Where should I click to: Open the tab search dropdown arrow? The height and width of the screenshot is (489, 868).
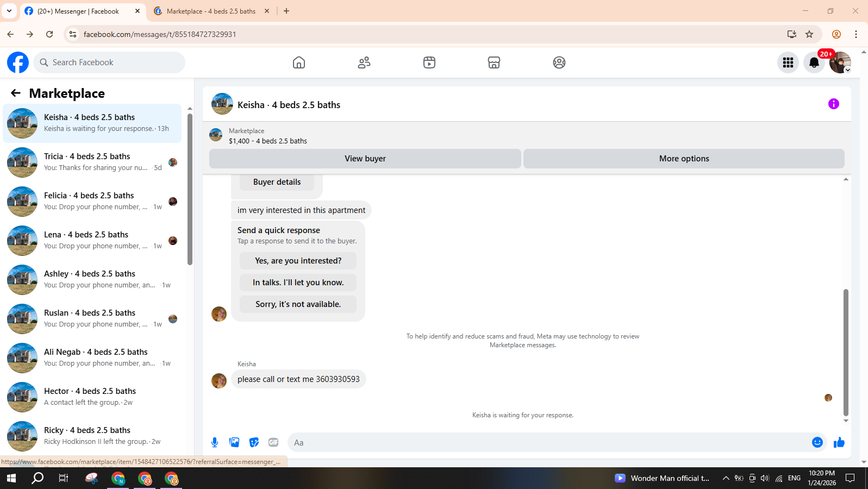[x=9, y=11]
